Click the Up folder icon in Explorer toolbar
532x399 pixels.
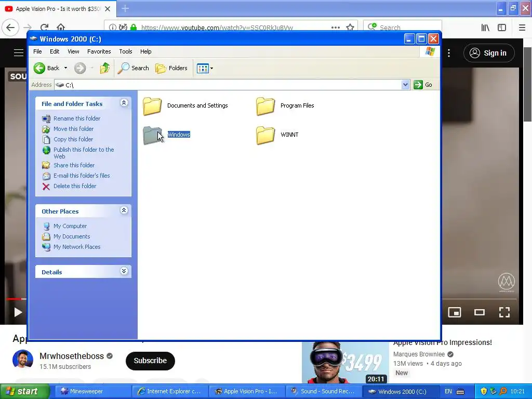click(105, 68)
